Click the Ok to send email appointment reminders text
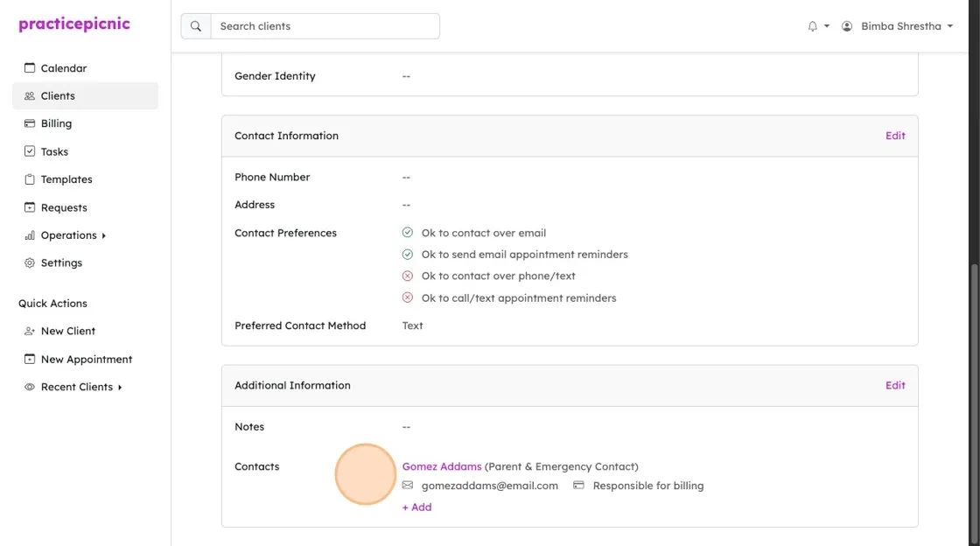 click(x=524, y=255)
